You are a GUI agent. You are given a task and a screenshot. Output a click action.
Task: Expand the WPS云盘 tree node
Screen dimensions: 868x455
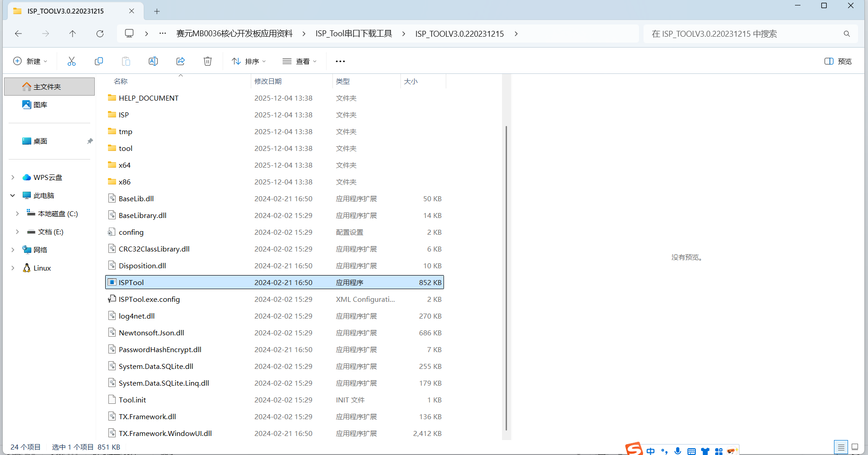tap(13, 177)
